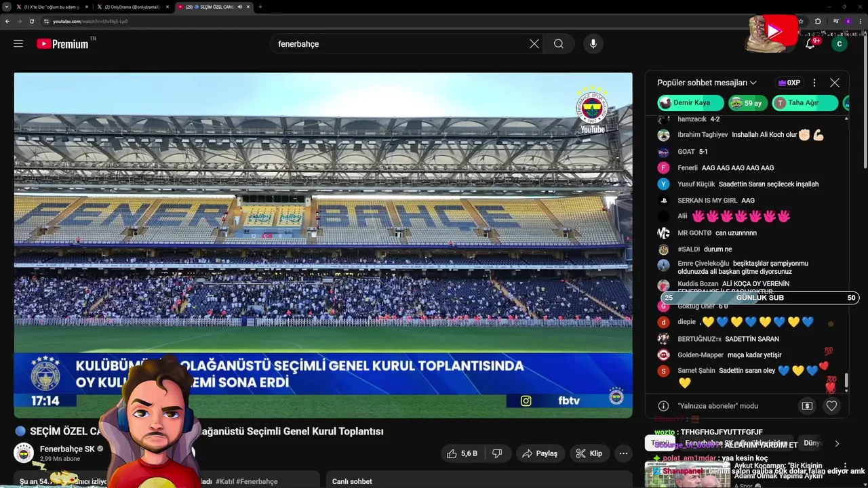
Task: Select the Taha Ağır chat chip
Action: [805, 103]
